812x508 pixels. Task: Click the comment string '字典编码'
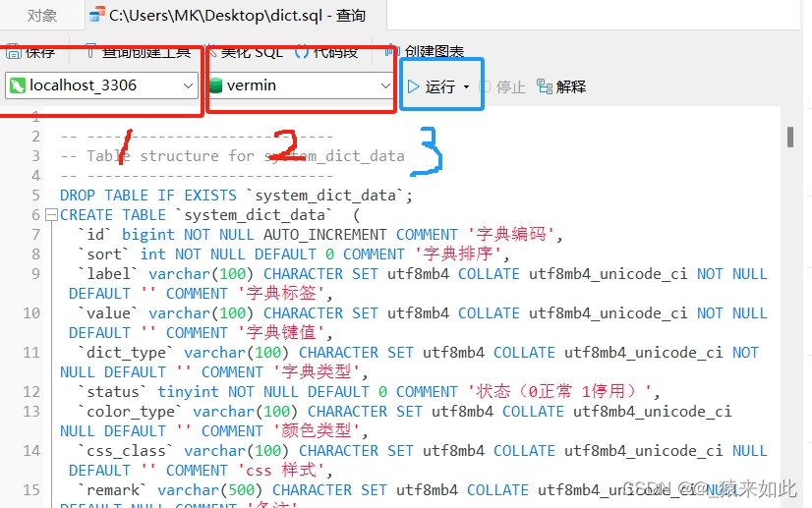tap(510, 235)
